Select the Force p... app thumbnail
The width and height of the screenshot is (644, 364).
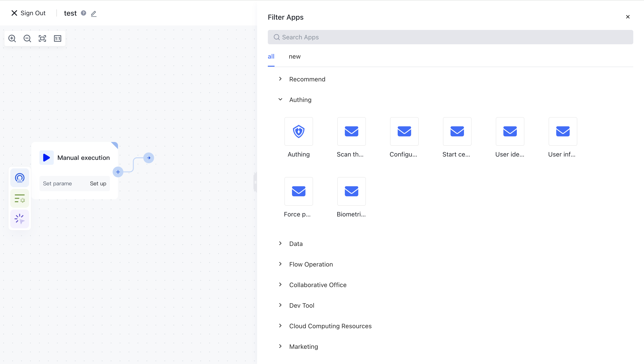point(298,191)
